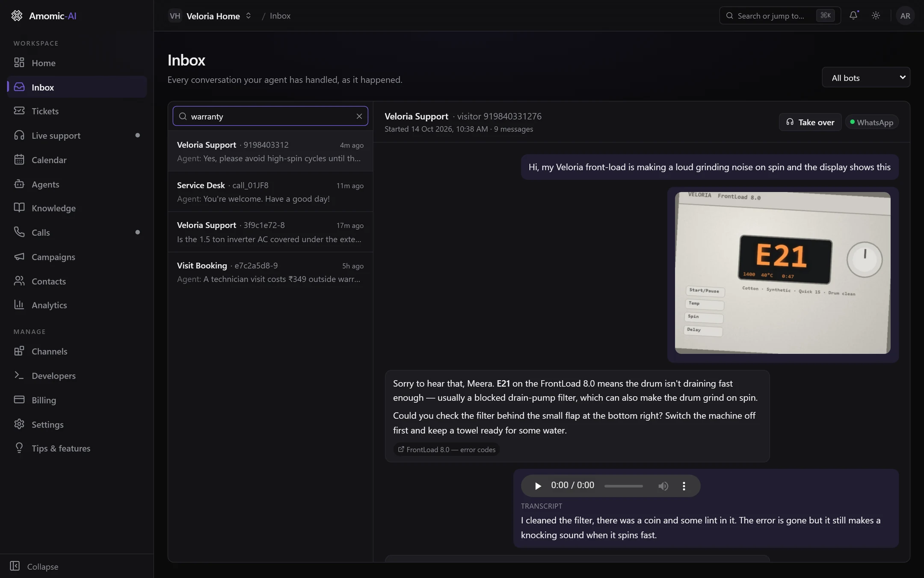924x578 pixels.
Task: Clear the warranty search with the X icon
Action: tap(359, 116)
